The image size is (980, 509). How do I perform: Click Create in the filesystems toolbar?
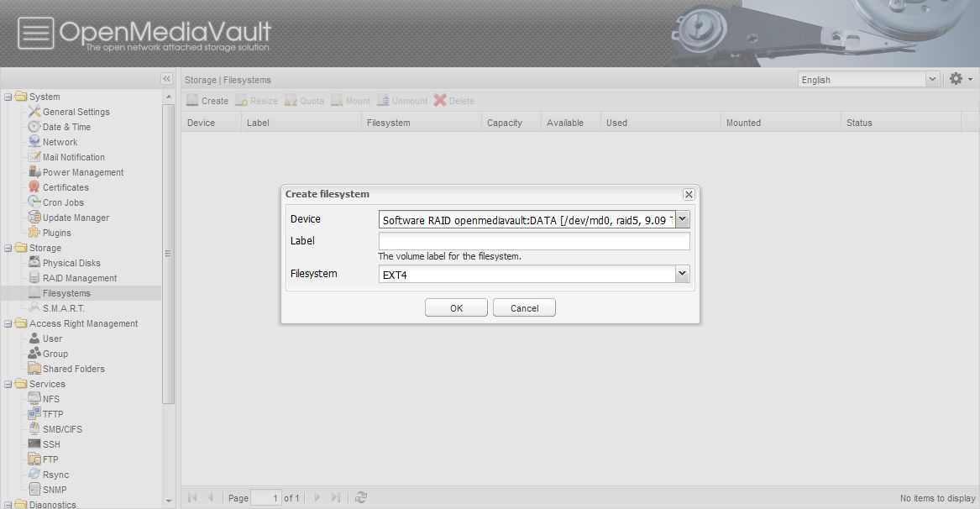[x=207, y=101]
